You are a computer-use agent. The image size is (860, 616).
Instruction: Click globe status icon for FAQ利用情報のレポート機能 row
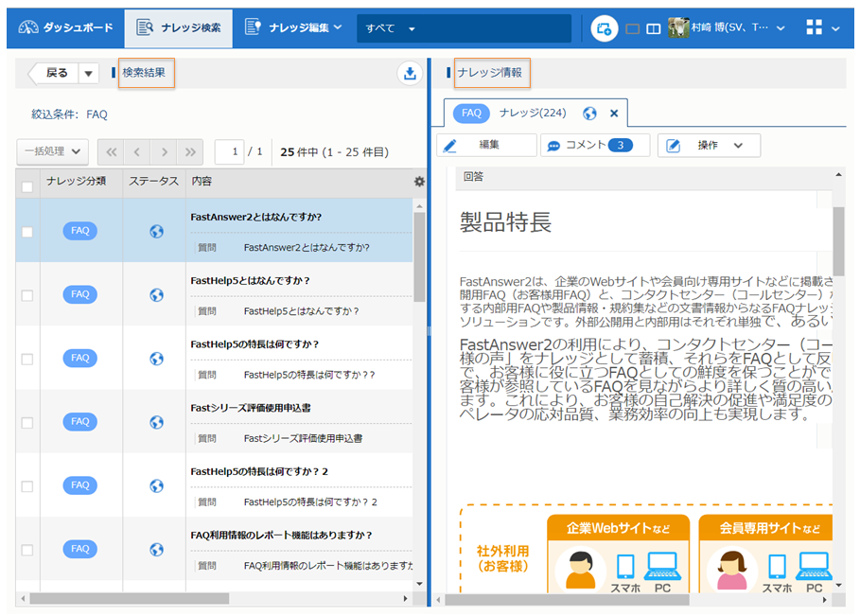pyautogui.click(x=156, y=550)
